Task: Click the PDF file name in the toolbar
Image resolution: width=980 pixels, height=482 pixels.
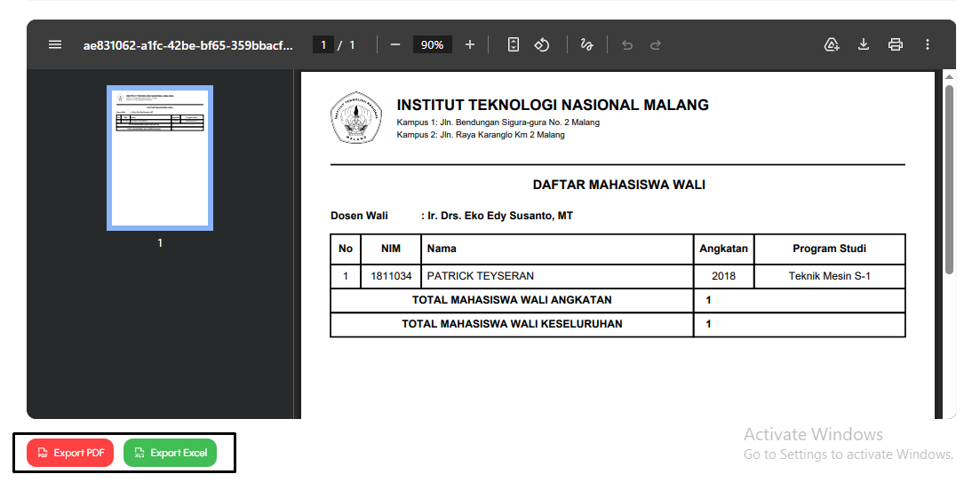Action: [x=188, y=45]
